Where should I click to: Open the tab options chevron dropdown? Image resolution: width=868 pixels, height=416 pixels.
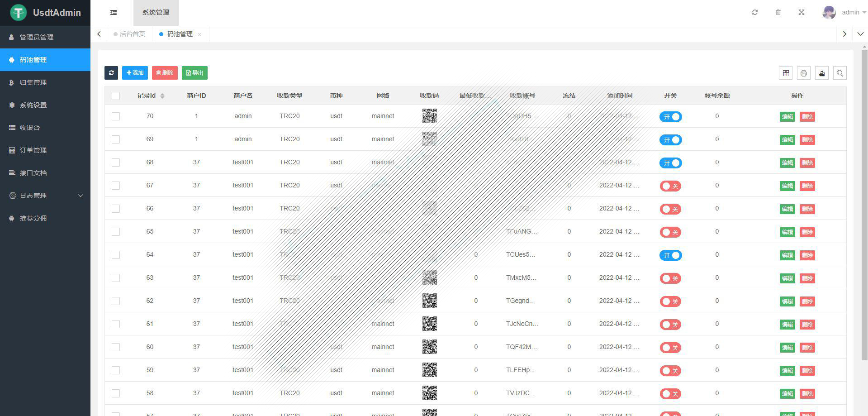pyautogui.click(x=860, y=34)
